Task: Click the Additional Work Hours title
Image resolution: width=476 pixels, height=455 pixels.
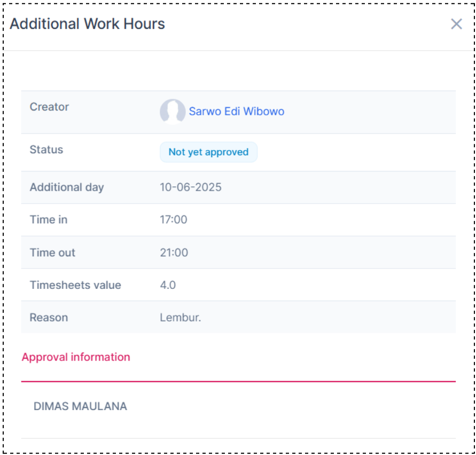Action: [x=88, y=24]
